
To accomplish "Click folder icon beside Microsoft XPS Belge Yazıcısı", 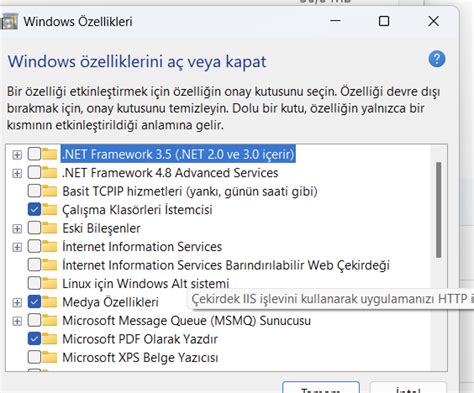I will click(50, 357).
